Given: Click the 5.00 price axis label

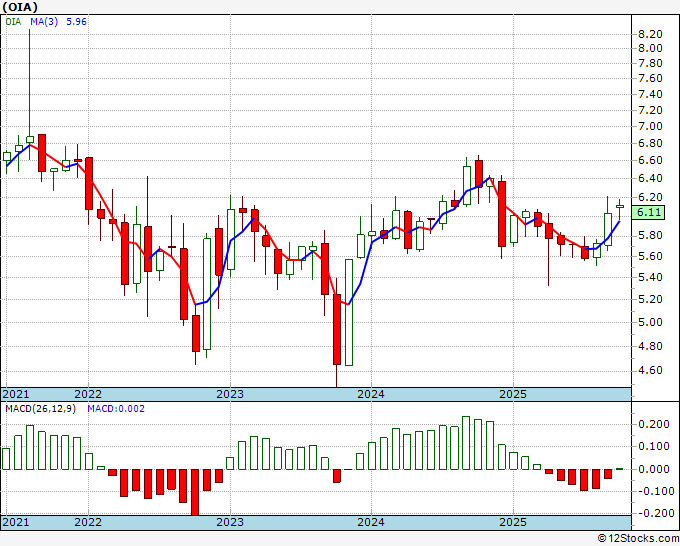Looking at the screenshot, I should pyautogui.click(x=650, y=322).
